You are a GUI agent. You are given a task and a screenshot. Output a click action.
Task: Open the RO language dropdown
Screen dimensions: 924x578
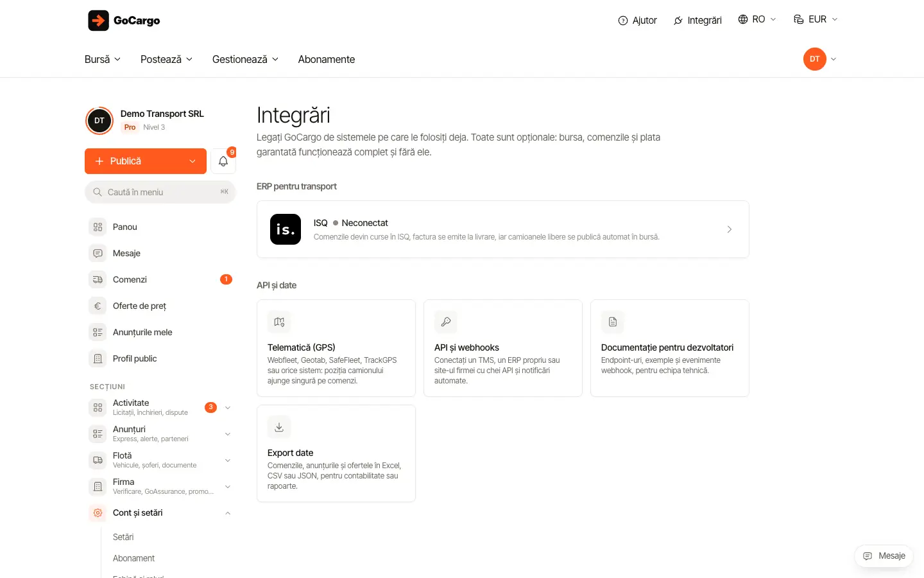[757, 19]
